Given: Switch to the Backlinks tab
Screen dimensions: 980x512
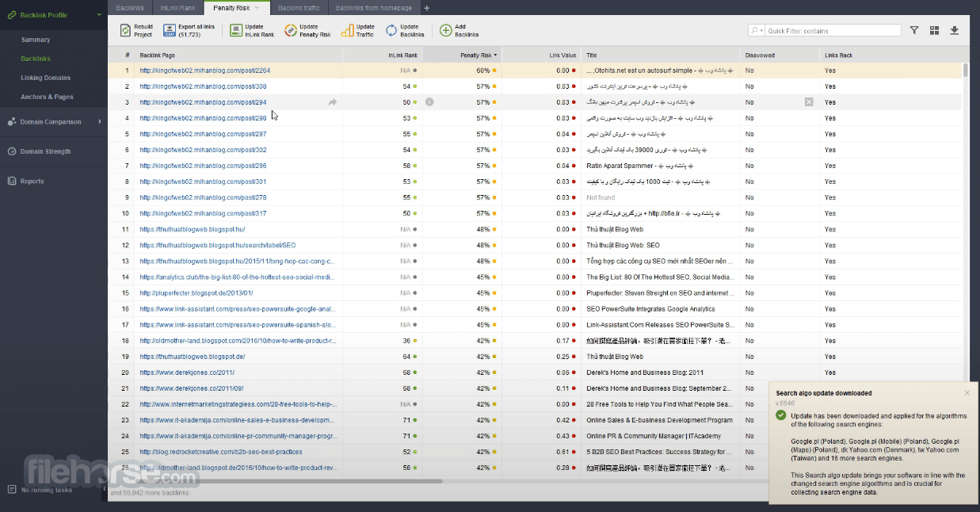Looking at the screenshot, I should 130,8.
